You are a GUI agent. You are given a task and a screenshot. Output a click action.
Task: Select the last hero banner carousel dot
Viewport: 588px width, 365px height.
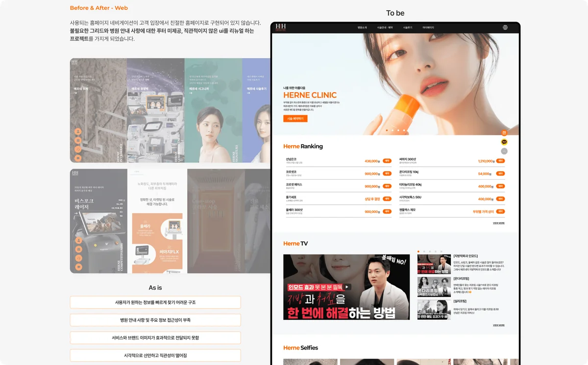click(x=404, y=130)
